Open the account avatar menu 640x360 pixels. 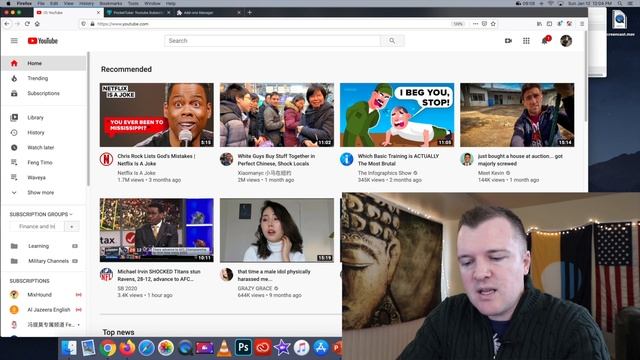(x=566, y=41)
